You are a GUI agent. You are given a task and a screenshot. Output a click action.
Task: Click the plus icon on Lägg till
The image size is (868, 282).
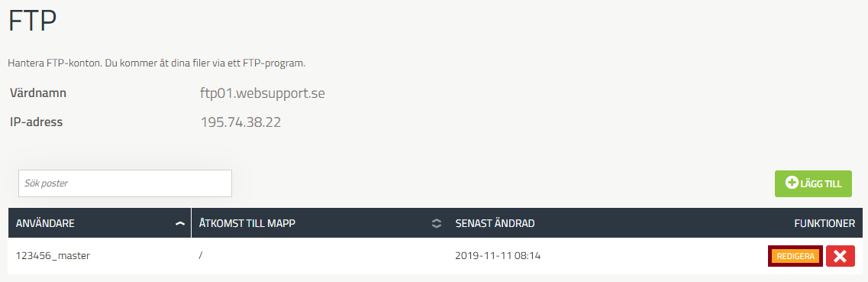point(792,183)
